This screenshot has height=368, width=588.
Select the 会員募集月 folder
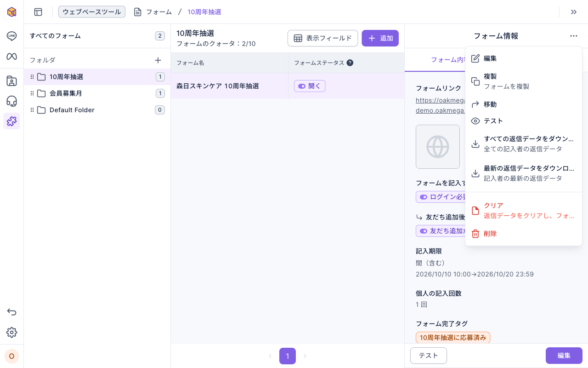97,93
